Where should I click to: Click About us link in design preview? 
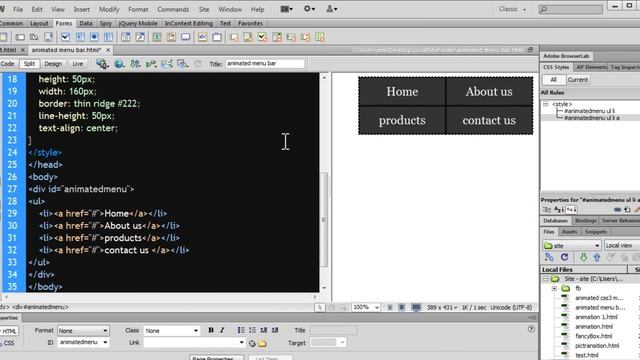(x=489, y=91)
